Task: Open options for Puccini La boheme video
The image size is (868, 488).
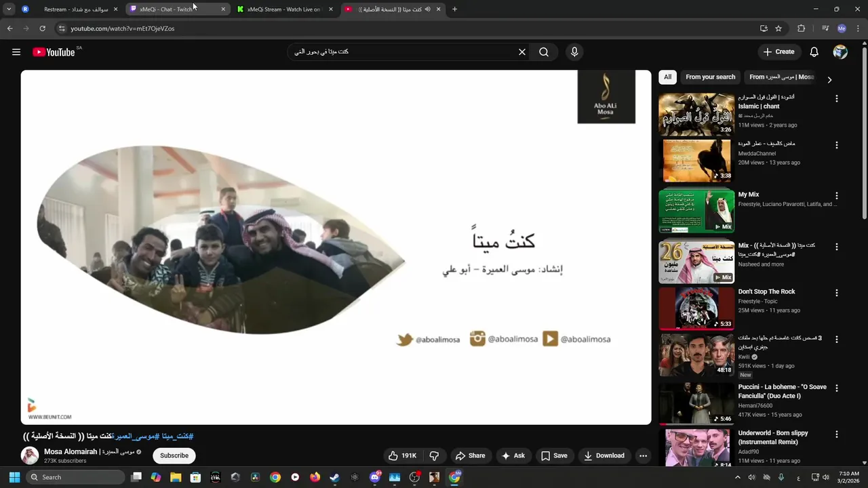Action: (836, 388)
